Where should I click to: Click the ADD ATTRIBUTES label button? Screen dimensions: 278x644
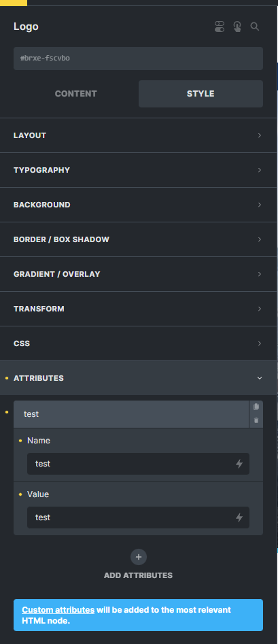[139, 575]
